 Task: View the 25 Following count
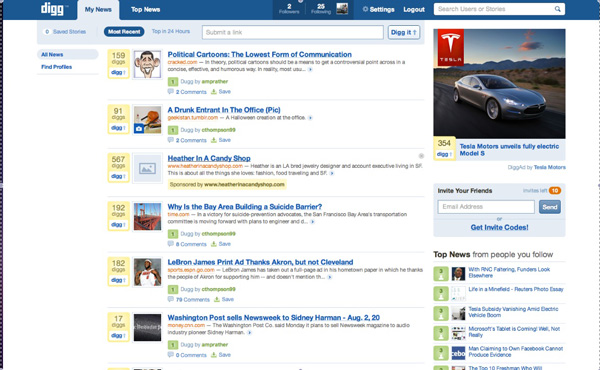coord(321,9)
